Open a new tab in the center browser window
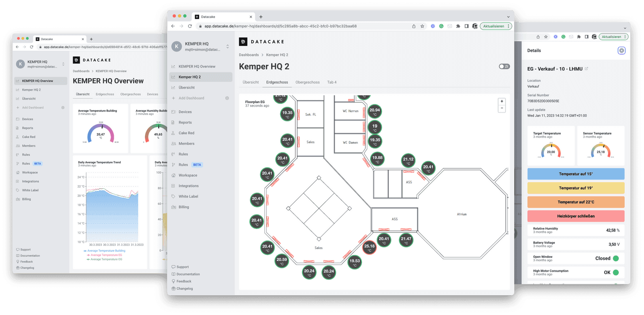 coord(261,17)
